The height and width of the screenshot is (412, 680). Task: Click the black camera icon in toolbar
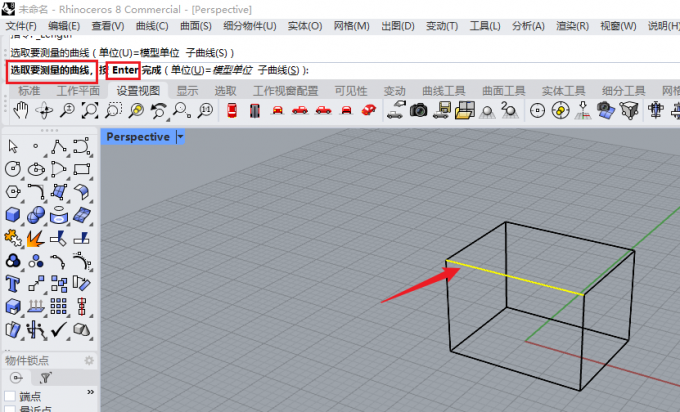click(x=418, y=110)
